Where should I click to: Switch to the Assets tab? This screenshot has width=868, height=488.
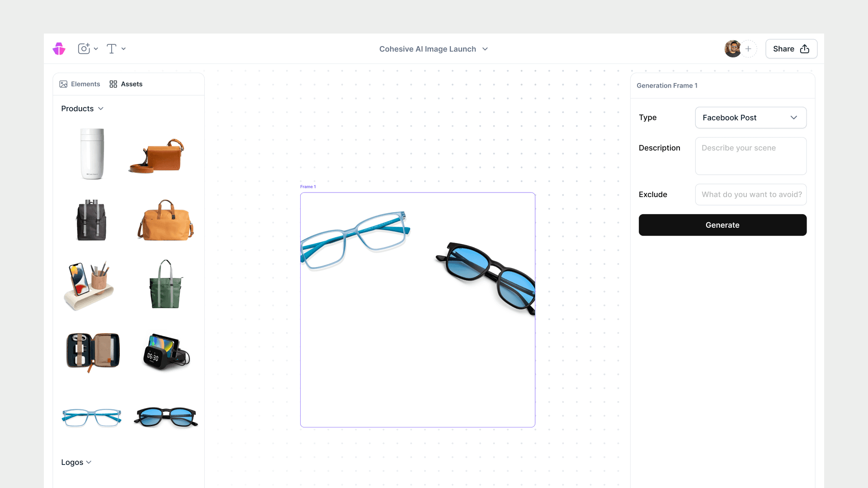tap(132, 84)
